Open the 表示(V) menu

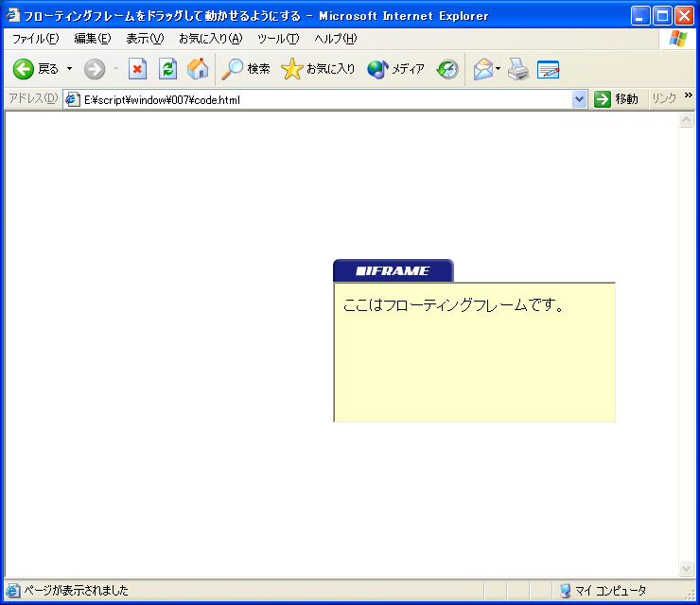(x=145, y=39)
